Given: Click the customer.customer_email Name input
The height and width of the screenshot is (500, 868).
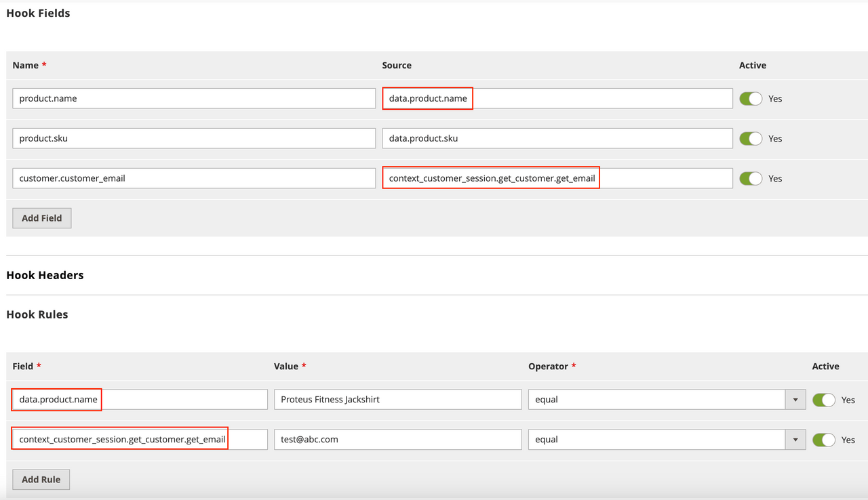Looking at the screenshot, I should 193,178.
